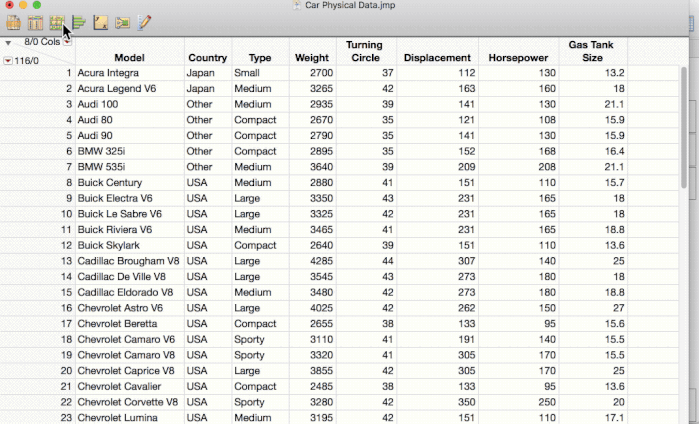Select row number 23
699x424 pixels.
coord(66,418)
